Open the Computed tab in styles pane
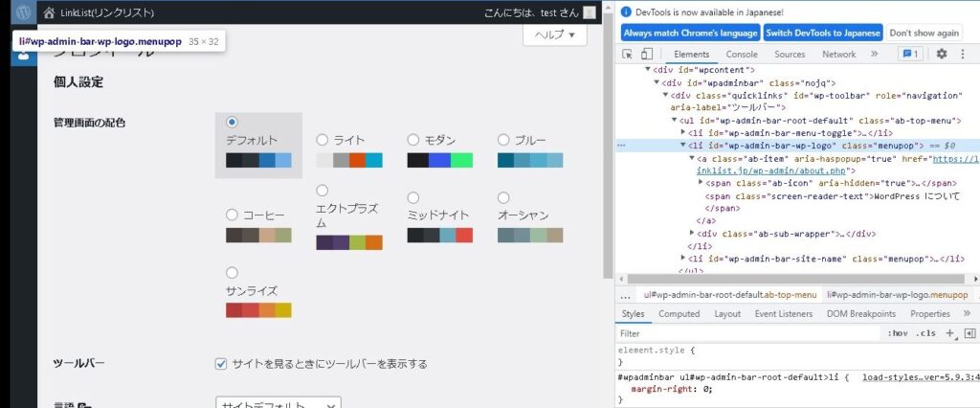This screenshot has width=980, height=408. pos(679,313)
